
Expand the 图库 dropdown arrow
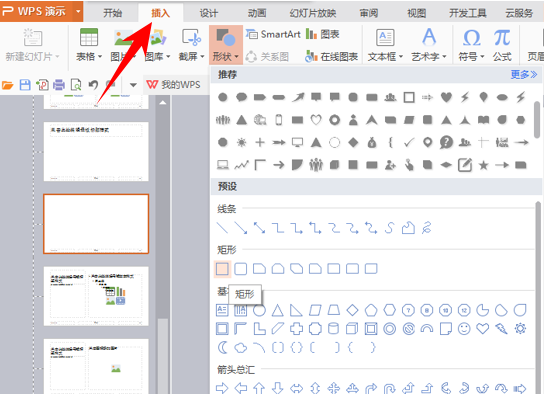point(168,57)
